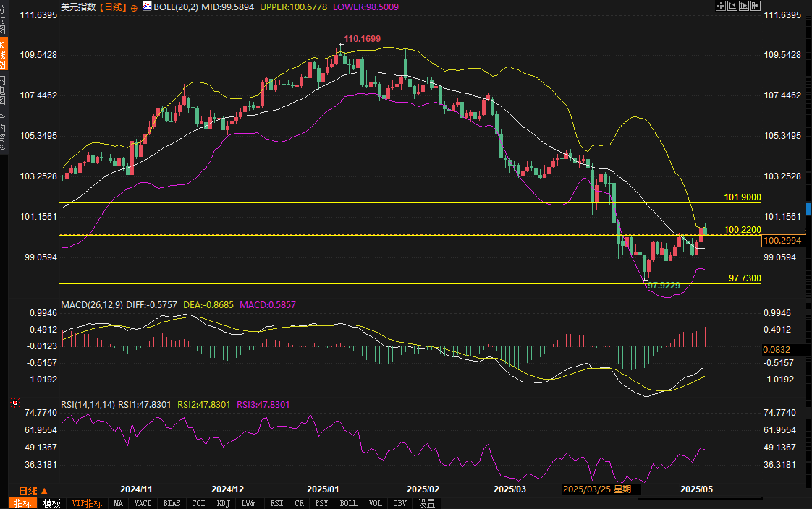Click the 2025/05 date label

click(x=696, y=489)
